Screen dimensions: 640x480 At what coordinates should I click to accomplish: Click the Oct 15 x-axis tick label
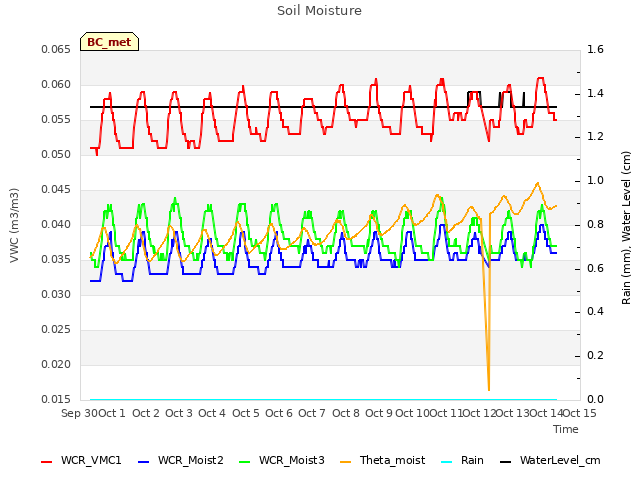click(580, 413)
